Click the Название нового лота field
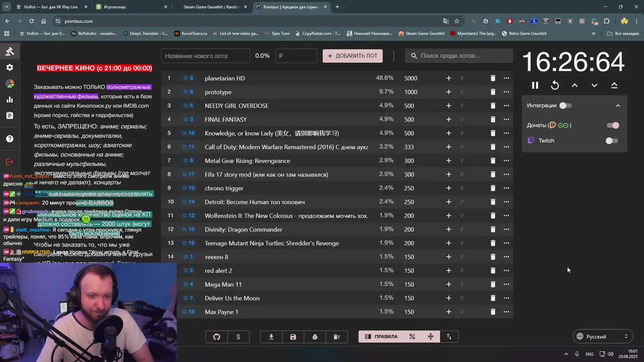 pyautogui.click(x=206, y=56)
